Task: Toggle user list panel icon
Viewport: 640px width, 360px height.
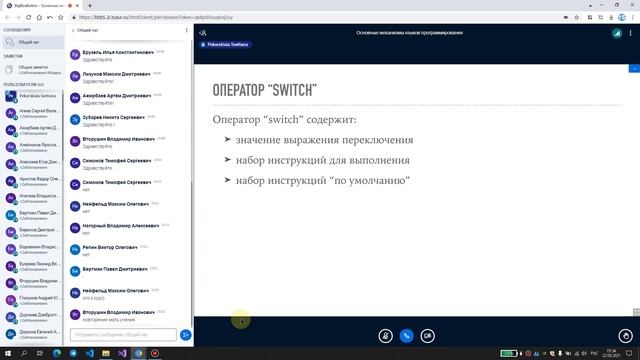Action: point(203,33)
